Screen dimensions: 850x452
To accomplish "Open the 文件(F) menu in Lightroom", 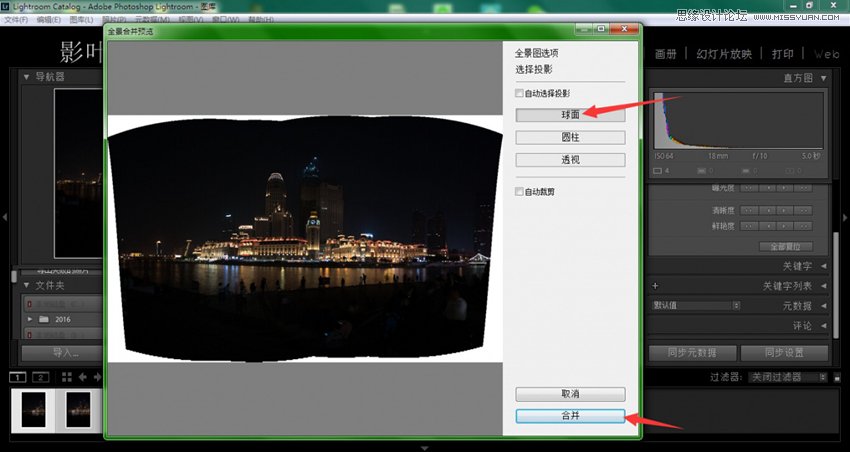I will pos(16,20).
